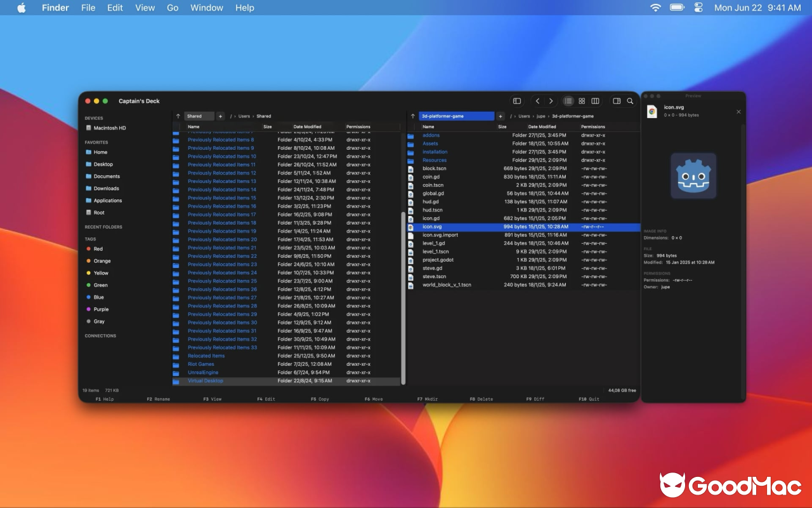Add new tab in right pane
Screen dimensions: 812x508
[x=501, y=116]
